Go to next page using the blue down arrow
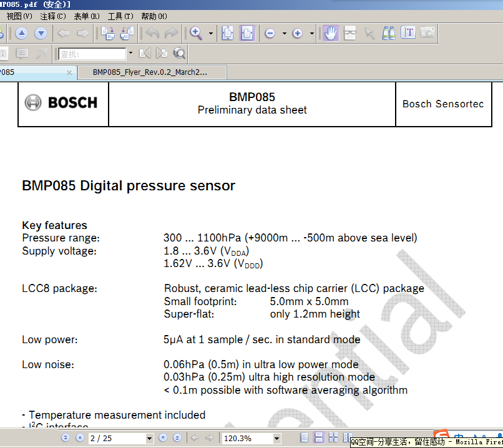 pos(41,33)
